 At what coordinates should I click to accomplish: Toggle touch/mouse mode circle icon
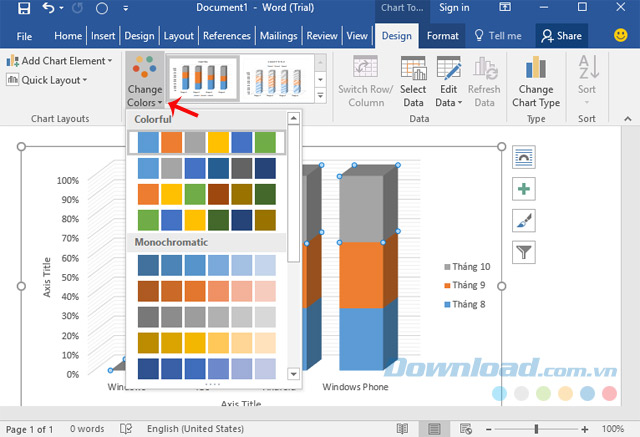(102, 8)
